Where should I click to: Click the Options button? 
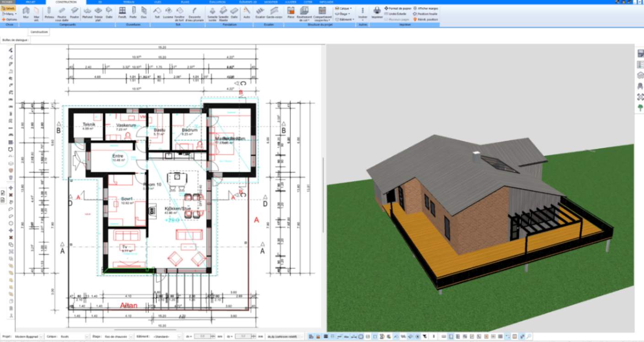coord(10,20)
